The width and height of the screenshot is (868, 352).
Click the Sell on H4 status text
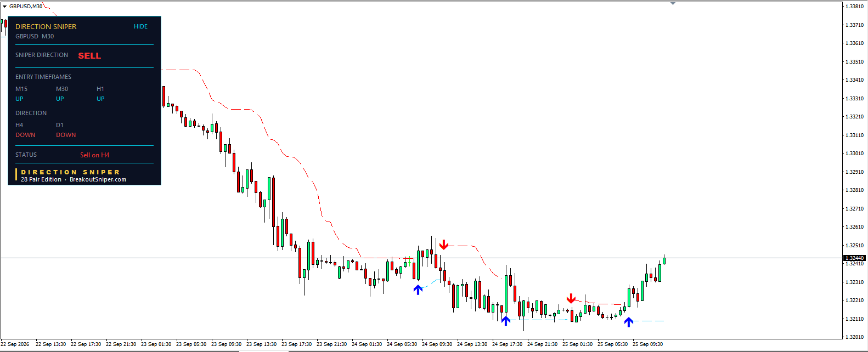(x=95, y=155)
